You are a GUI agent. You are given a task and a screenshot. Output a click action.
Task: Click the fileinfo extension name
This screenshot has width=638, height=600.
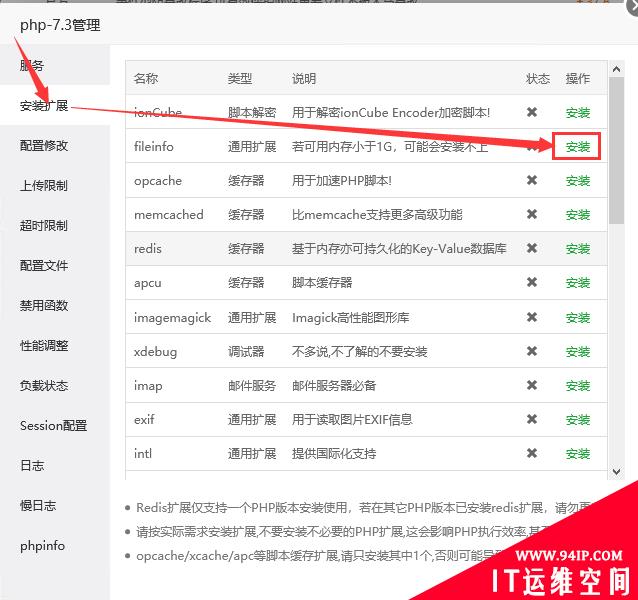click(x=154, y=146)
